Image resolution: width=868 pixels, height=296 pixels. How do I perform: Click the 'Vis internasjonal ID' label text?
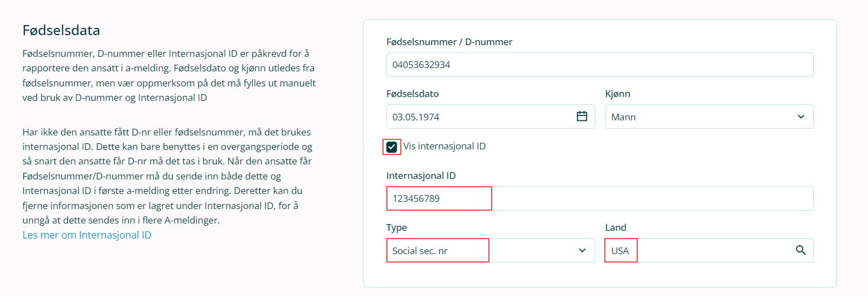point(444,147)
